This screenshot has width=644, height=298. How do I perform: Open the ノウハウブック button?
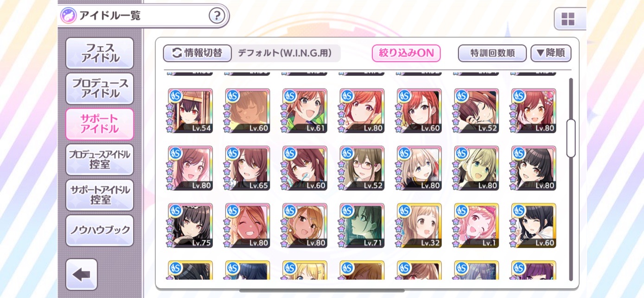coord(100,230)
